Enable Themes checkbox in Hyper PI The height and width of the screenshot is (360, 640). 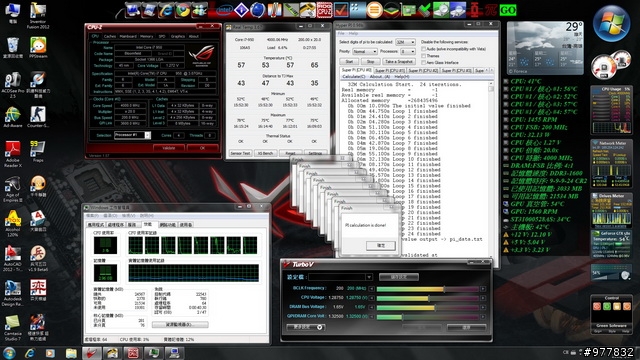click(424, 56)
